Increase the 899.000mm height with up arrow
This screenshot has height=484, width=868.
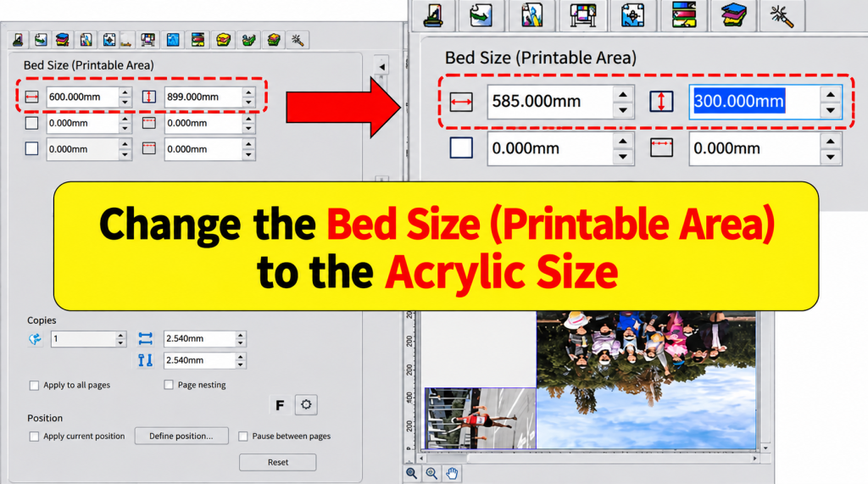pos(248,92)
